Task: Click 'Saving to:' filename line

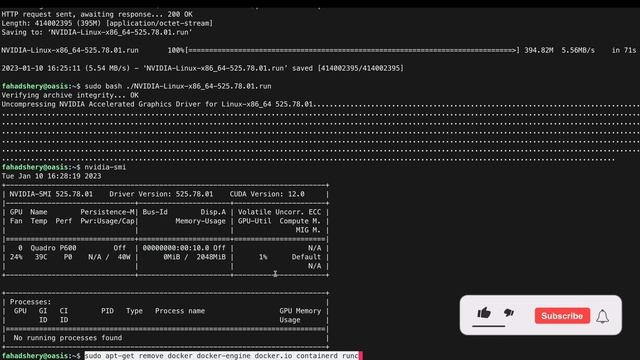Action: coord(97,32)
